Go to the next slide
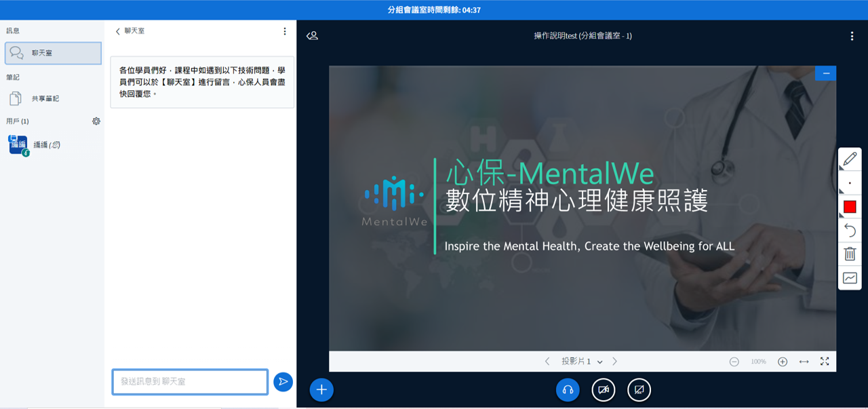Screen dimensions: 868x409 pos(615,362)
